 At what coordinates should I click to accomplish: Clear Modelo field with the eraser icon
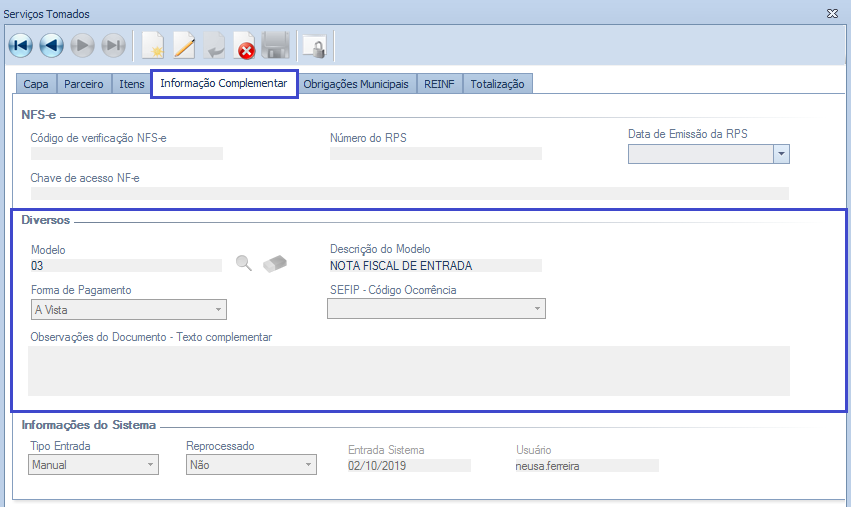point(274,263)
